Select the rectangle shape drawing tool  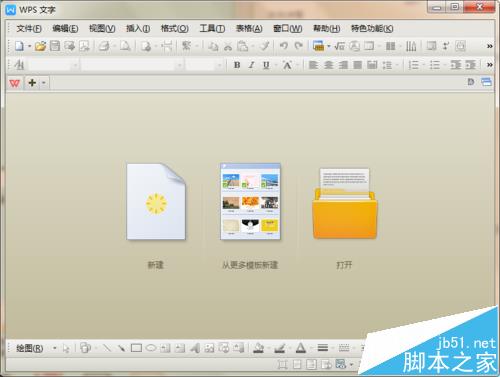(x=136, y=348)
